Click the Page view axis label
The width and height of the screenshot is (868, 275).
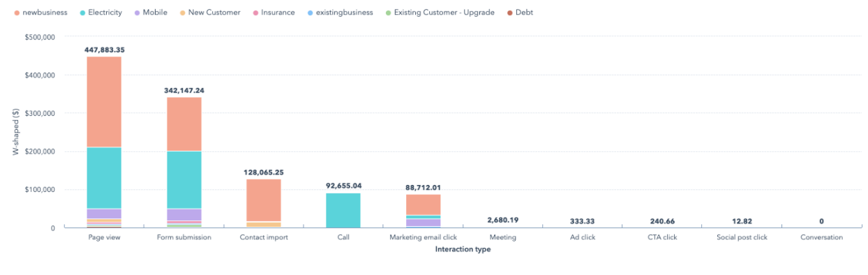105,237
